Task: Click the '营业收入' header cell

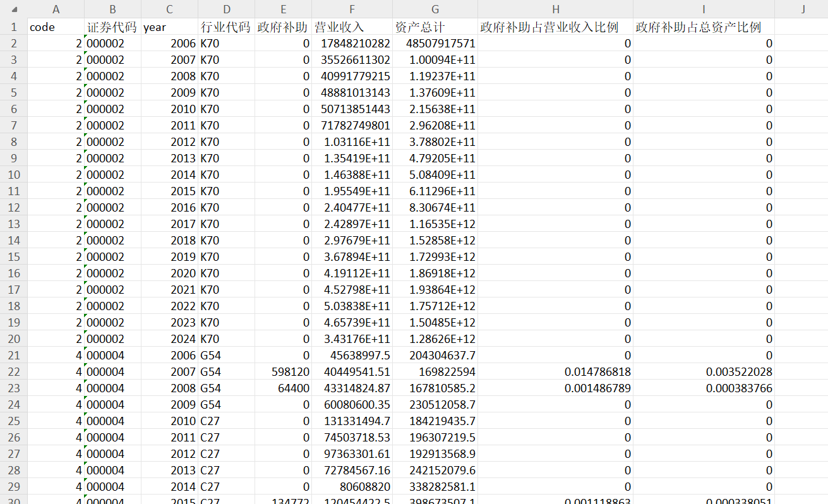Action: click(x=352, y=27)
